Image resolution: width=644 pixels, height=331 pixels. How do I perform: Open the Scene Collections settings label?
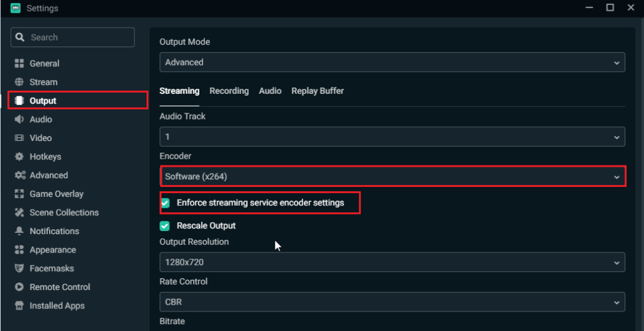[64, 213]
